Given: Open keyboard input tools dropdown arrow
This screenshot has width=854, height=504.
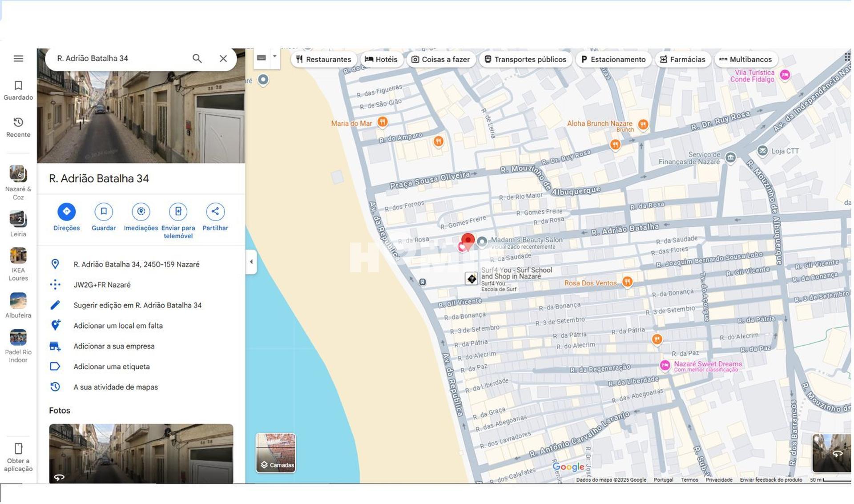Looking at the screenshot, I should coord(274,57).
